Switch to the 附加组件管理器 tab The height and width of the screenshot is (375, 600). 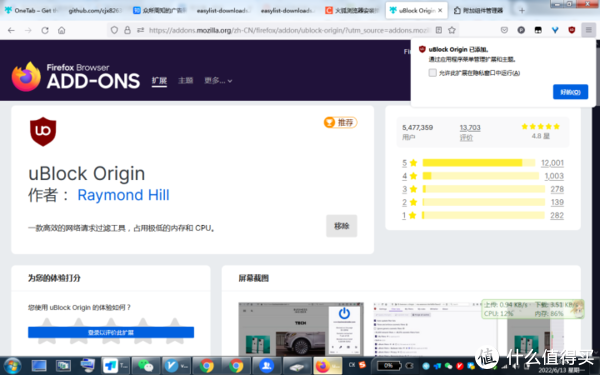480,10
